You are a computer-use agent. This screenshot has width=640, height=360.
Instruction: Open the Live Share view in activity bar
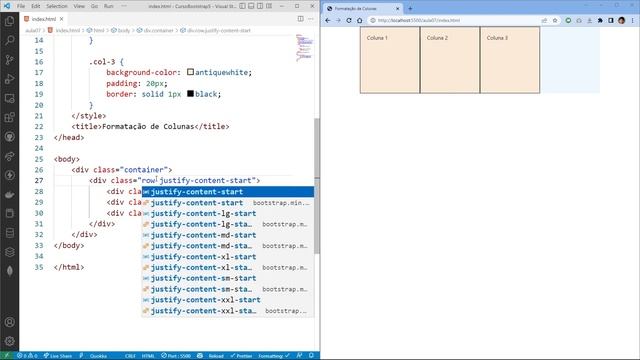click(9, 156)
